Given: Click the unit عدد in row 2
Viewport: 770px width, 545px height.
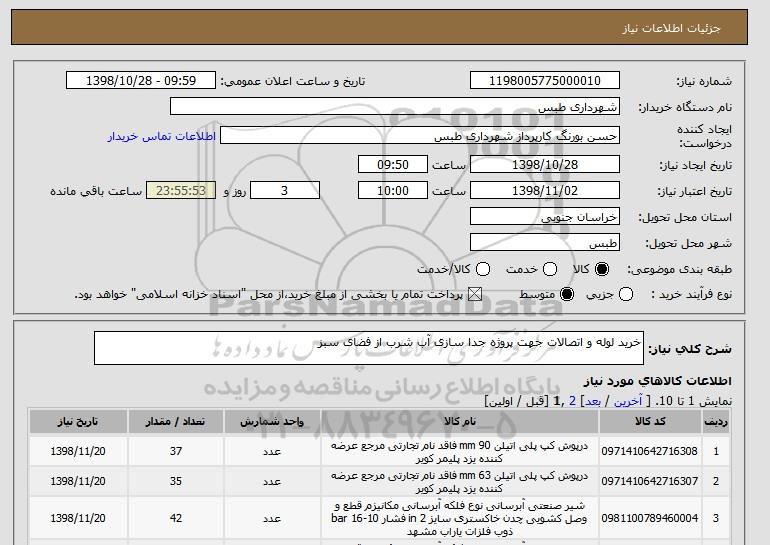Looking at the screenshot, I should pyautogui.click(x=272, y=482).
